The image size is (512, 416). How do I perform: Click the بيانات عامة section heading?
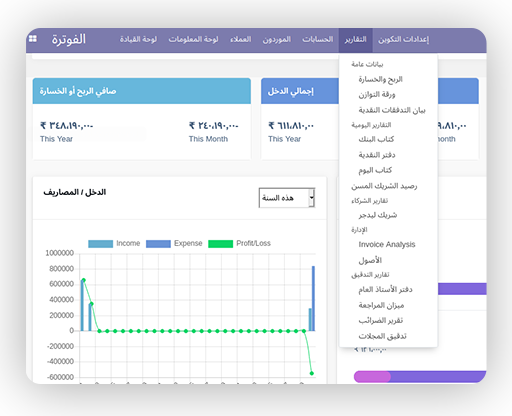(367, 64)
